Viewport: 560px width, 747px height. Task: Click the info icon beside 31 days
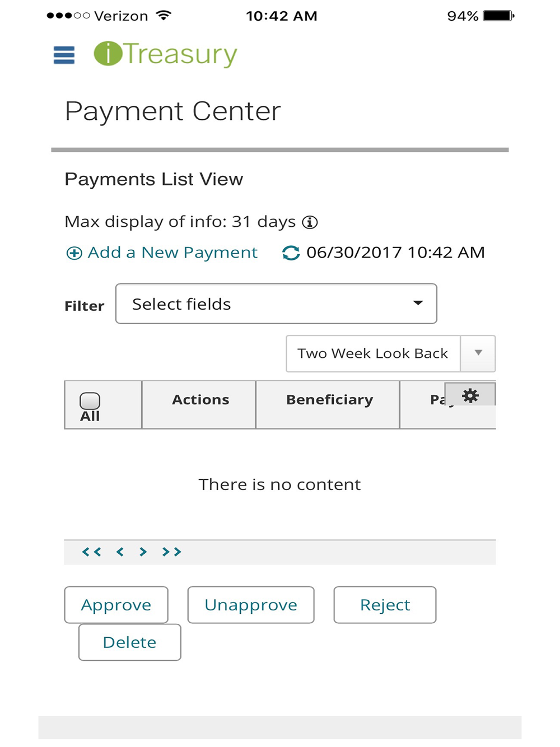click(310, 222)
